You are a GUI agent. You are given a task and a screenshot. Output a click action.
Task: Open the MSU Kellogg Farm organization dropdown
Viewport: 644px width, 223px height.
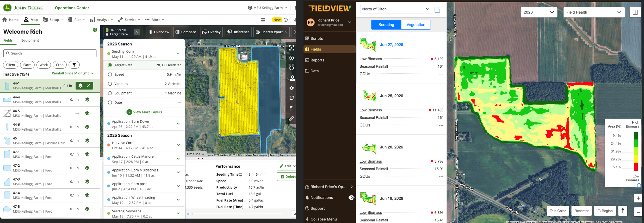click(x=268, y=8)
